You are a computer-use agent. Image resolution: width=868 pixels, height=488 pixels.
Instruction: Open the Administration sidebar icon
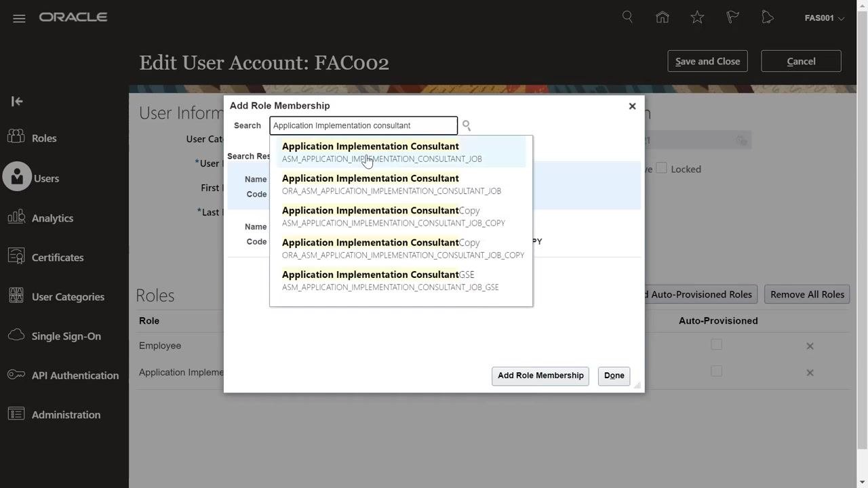coord(16,413)
